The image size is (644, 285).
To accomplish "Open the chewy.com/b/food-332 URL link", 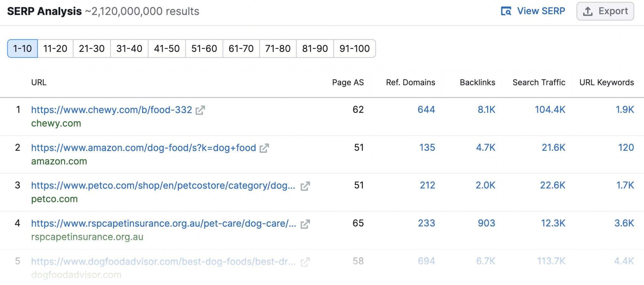I will [112, 110].
